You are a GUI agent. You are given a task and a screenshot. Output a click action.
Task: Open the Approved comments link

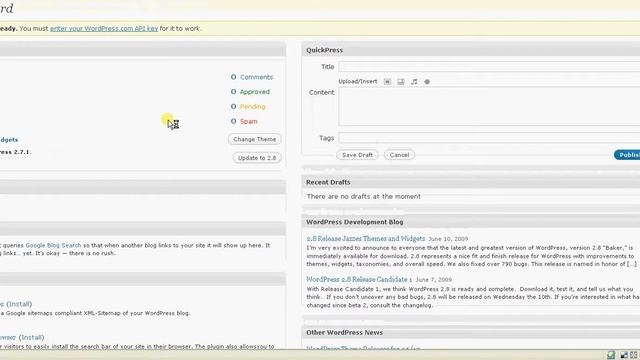pos(255,92)
